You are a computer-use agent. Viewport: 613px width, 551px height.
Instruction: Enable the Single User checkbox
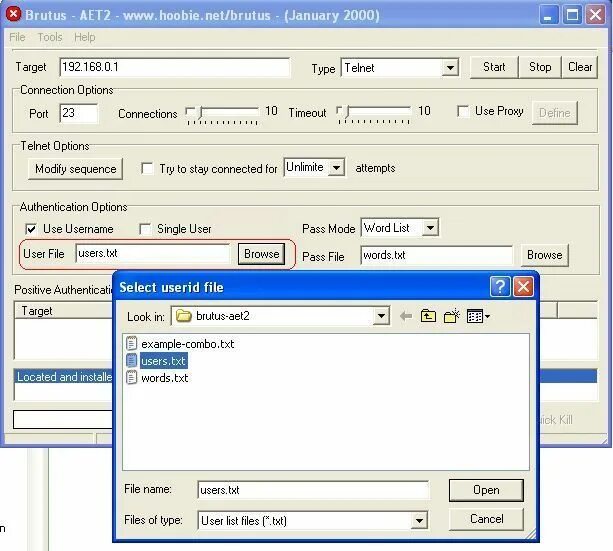click(145, 229)
